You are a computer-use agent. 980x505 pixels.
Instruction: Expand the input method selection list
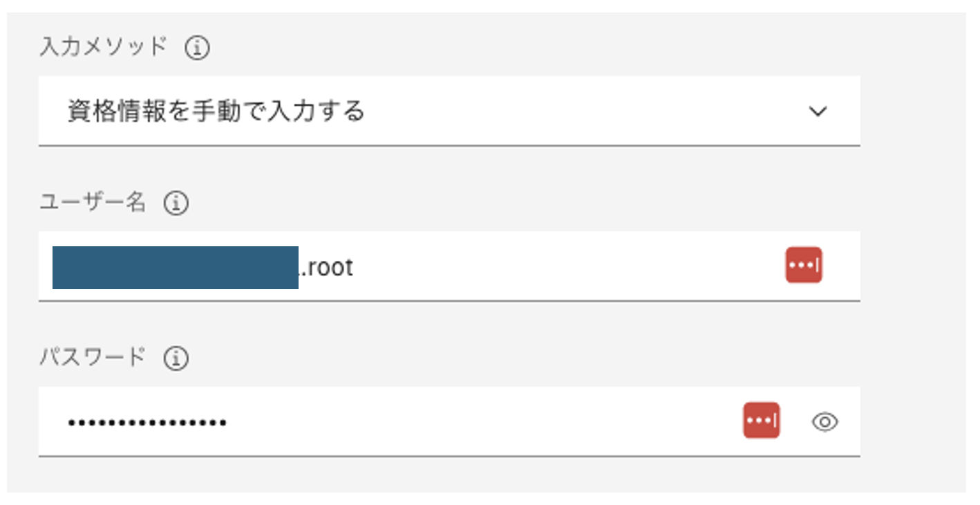click(819, 111)
